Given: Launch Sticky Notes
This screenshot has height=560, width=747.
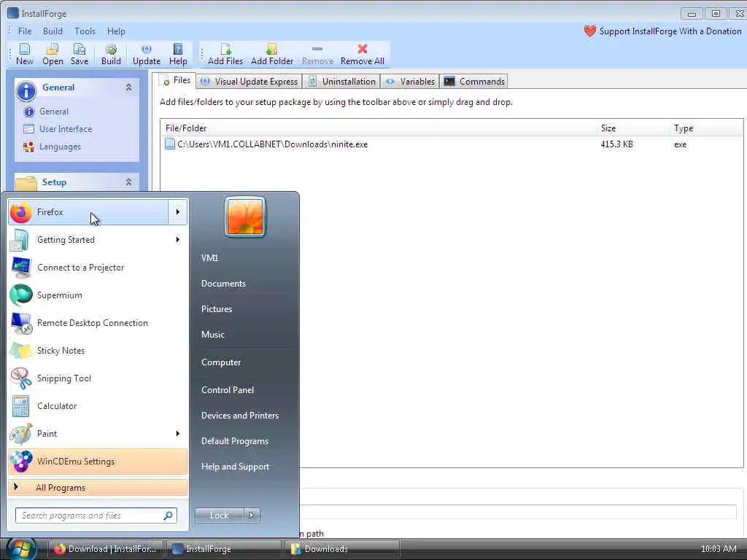Looking at the screenshot, I should click(x=98, y=351).
